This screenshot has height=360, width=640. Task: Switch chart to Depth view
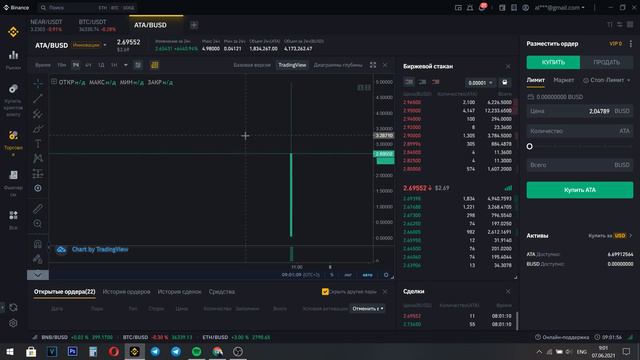point(338,65)
